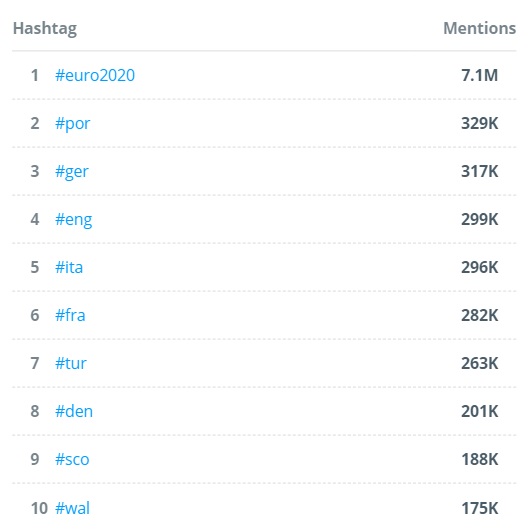
Task: Select the 263K mentions value
Action: [x=480, y=363]
